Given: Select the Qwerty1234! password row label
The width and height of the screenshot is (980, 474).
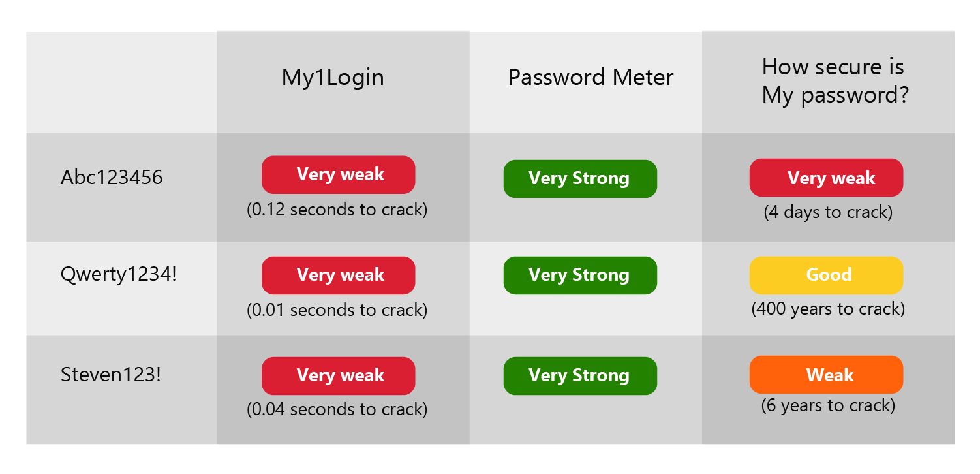Looking at the screenshot, I should pos(118,274).
